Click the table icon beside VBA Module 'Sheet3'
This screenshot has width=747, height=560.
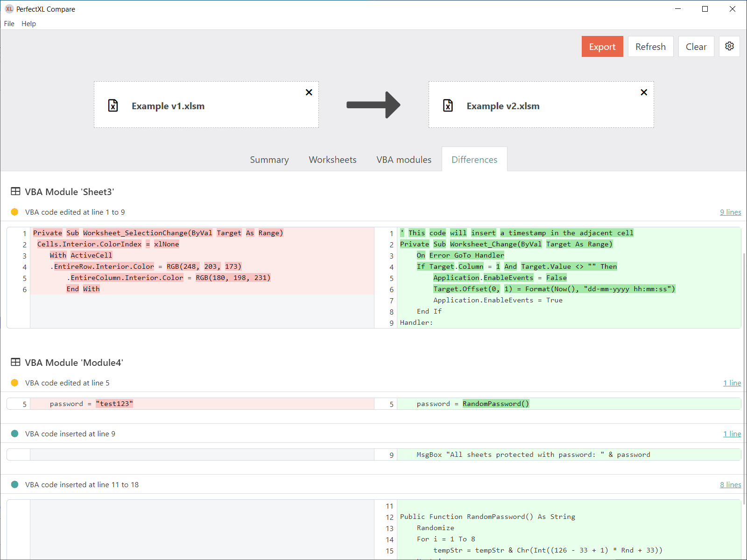tap(15, 191)
